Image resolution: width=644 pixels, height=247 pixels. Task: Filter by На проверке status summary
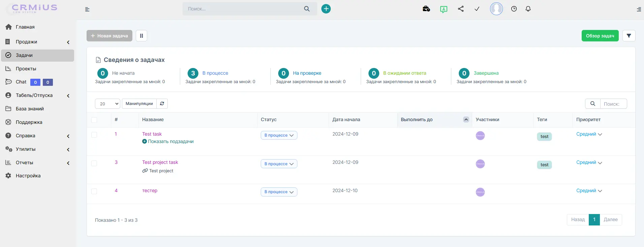pos(307,73)
